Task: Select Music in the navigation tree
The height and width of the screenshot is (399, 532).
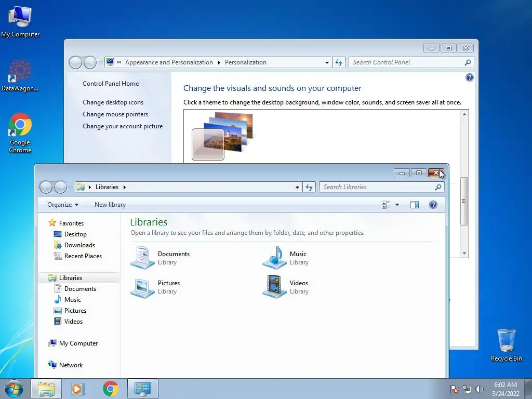Action: (x=68, y=300)
